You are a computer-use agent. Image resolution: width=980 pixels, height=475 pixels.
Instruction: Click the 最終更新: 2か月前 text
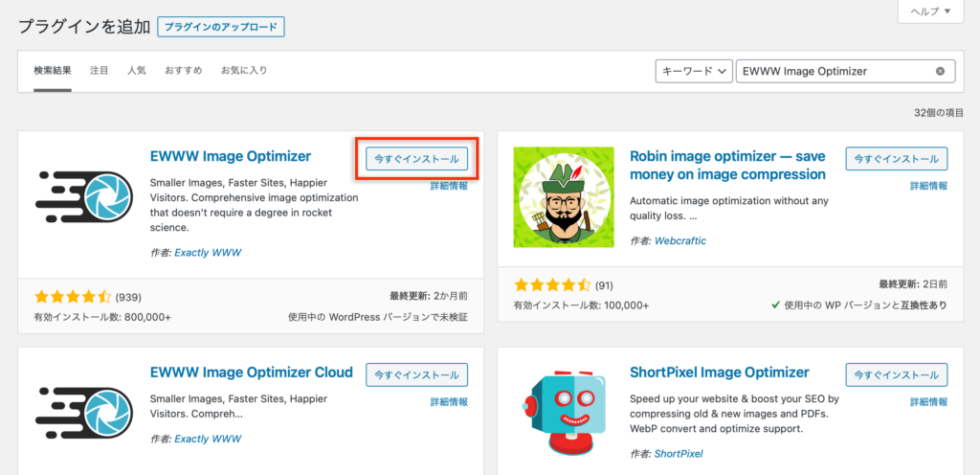(428, 296)
